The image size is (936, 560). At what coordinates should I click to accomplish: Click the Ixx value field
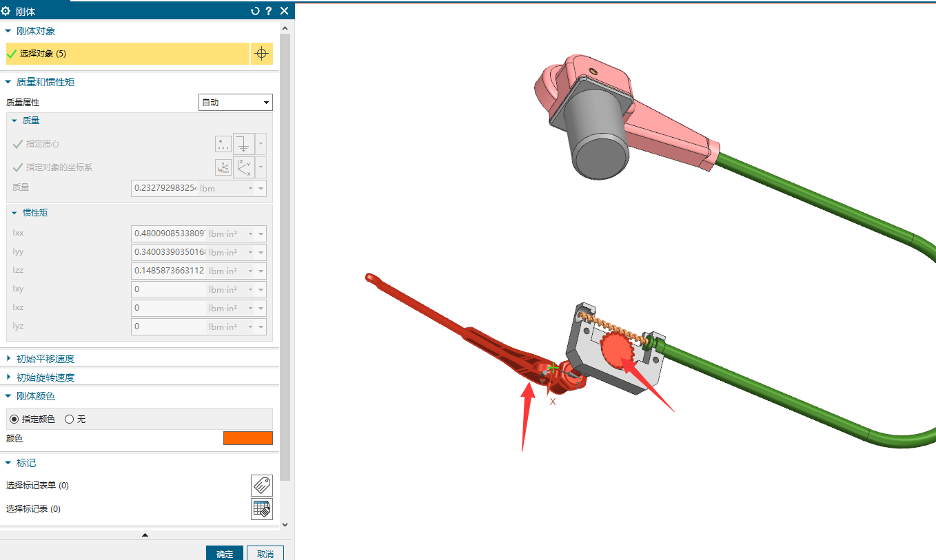point(169,234)
